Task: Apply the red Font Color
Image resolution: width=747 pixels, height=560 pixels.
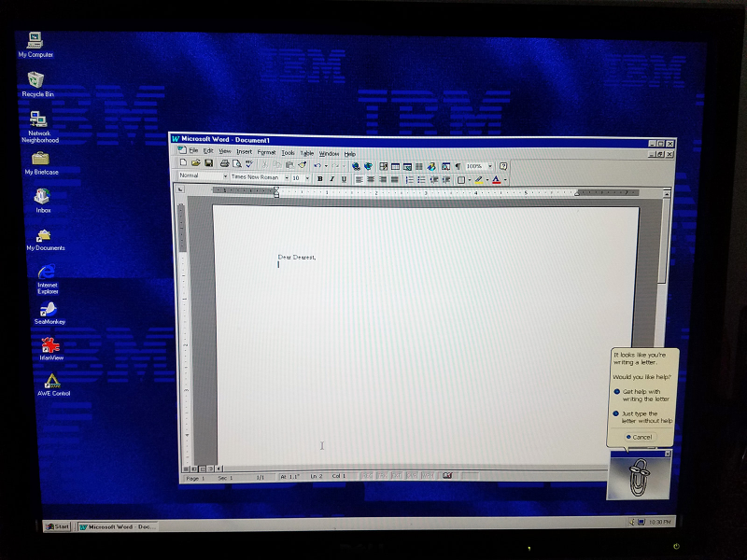Action: (496, 180)
